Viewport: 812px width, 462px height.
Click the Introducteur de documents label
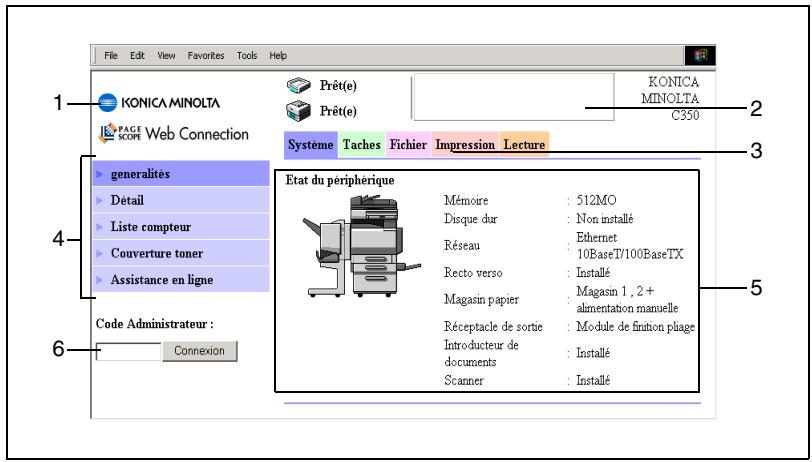pos(482,353)
